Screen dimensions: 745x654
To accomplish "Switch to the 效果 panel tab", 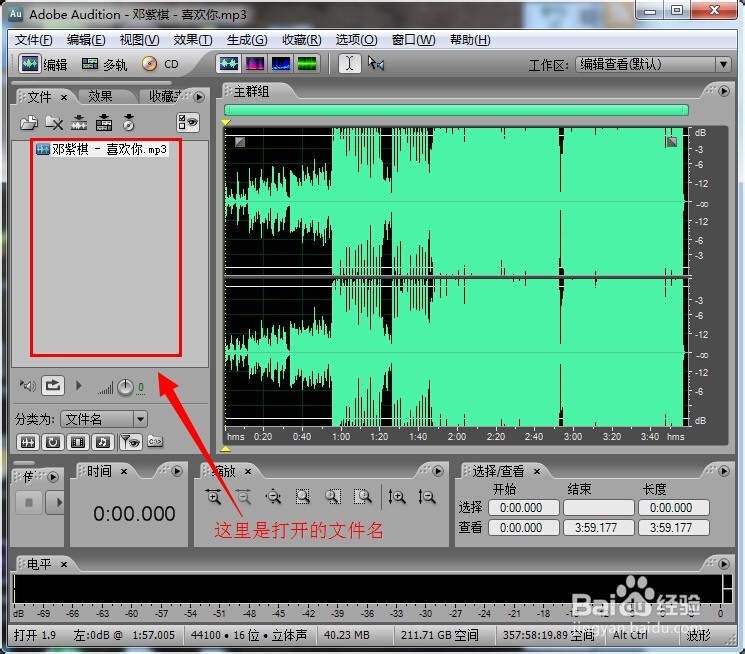I will point(100,96).
